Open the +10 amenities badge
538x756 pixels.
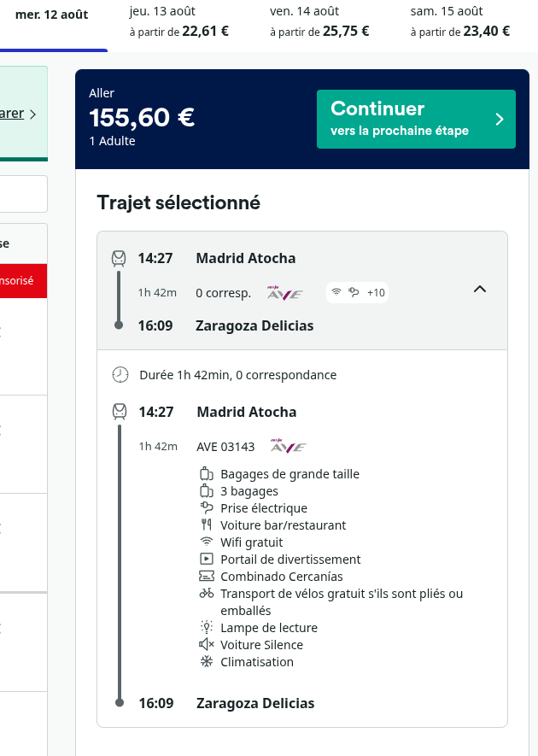[x=357, y=293]
